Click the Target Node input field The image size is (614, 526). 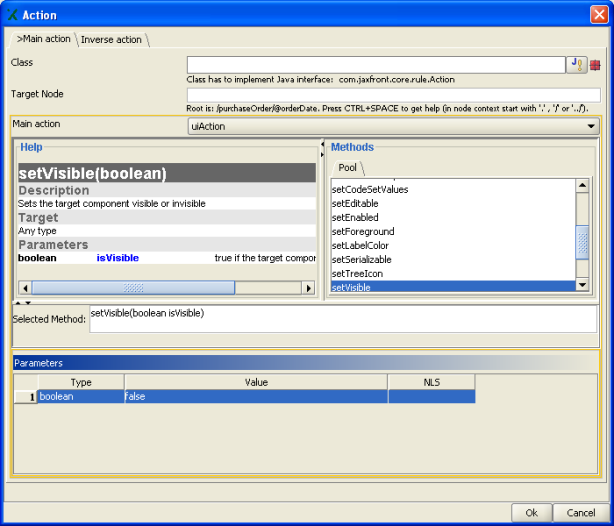[x=392, y=94]
